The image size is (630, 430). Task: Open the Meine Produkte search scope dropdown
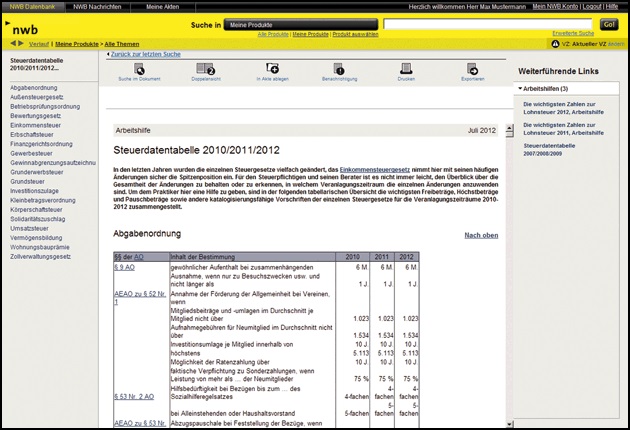(x=292, y=23)
